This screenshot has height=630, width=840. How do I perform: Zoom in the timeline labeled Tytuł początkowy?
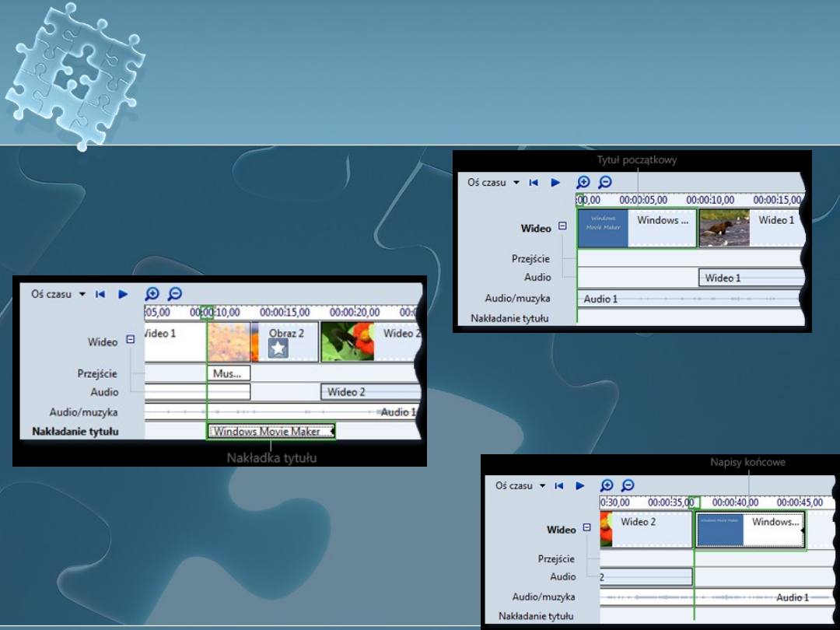tap(583, 182)
